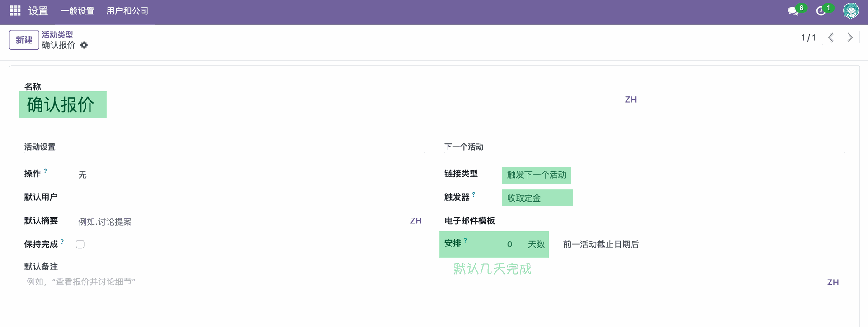Viewport: 868px width, 327px height.
Task: Open the 用户和公司 menu
Action: pyautogui.click(x=127, y=11)
